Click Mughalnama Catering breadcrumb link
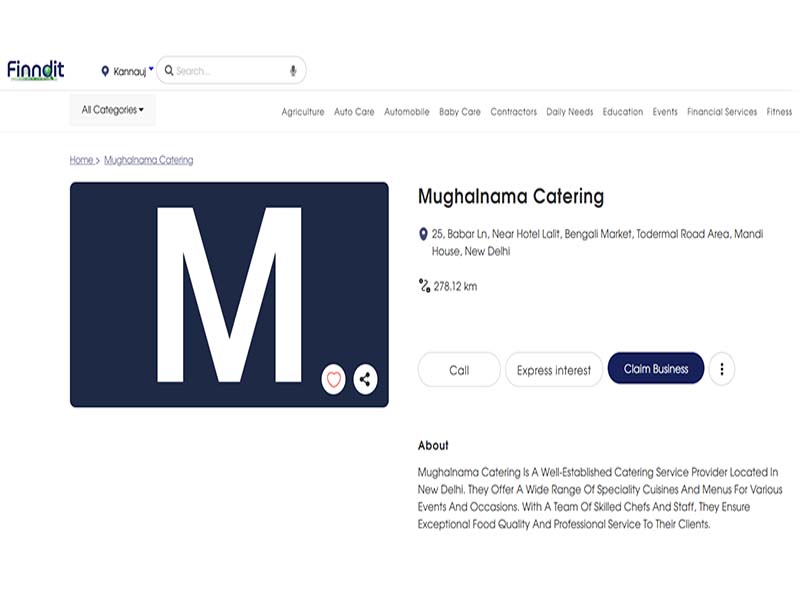The width and height of the screenshot is (800, 600). pos(148,160)
